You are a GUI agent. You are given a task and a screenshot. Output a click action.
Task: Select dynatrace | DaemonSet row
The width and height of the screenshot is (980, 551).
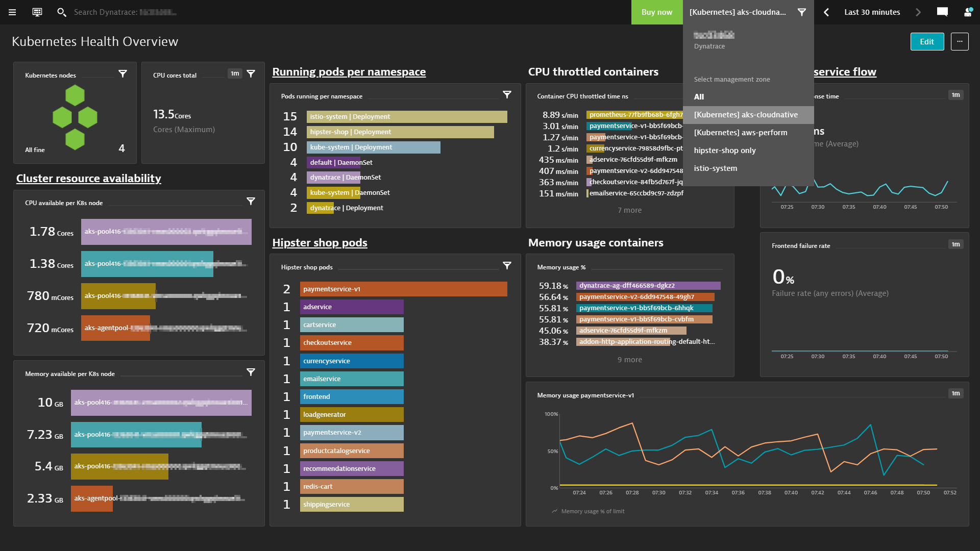click(345, 178)
